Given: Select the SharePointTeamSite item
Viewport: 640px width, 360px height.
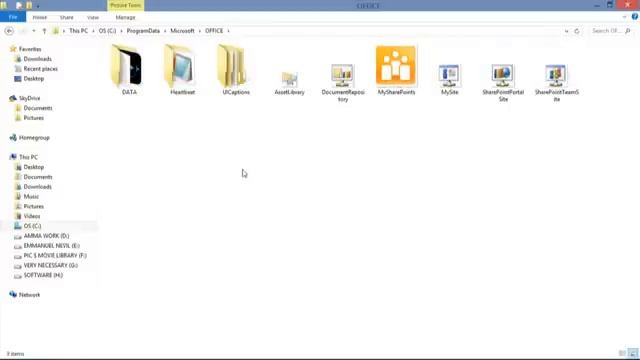Looking at the screenshot, I should click(556, 83).
